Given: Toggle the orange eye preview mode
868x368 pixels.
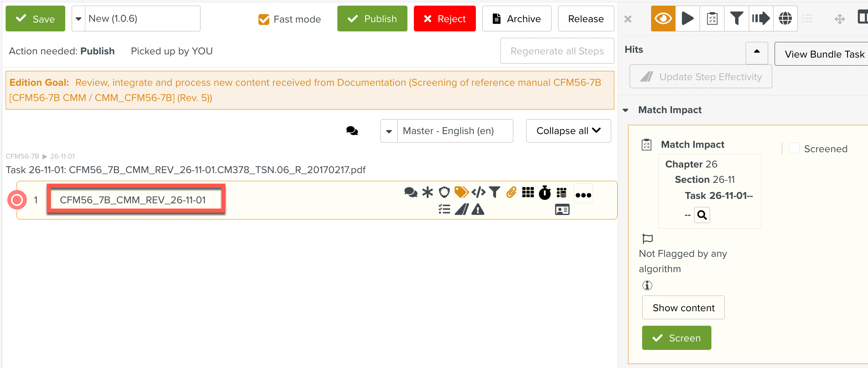Looking at the screenshot, I should (663, 18).
